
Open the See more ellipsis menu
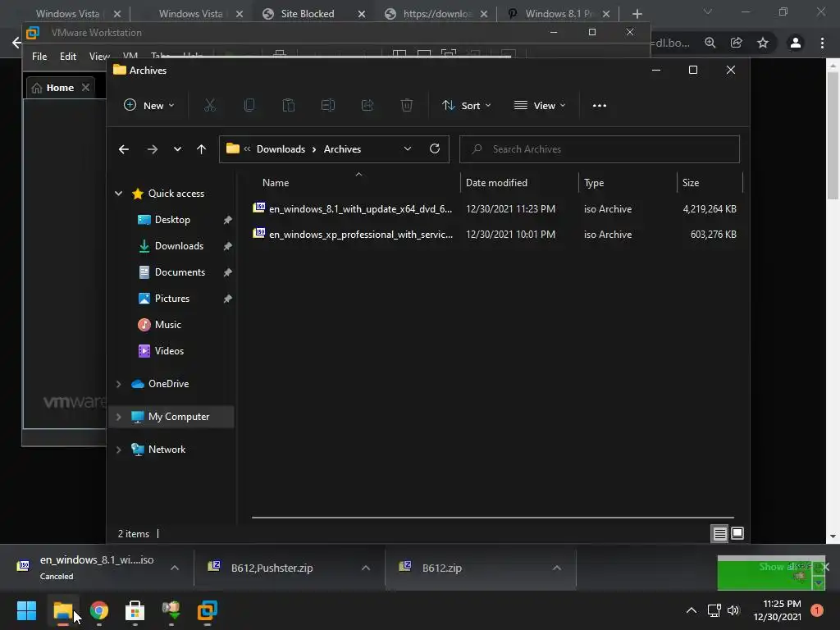[x=600, y=106]
